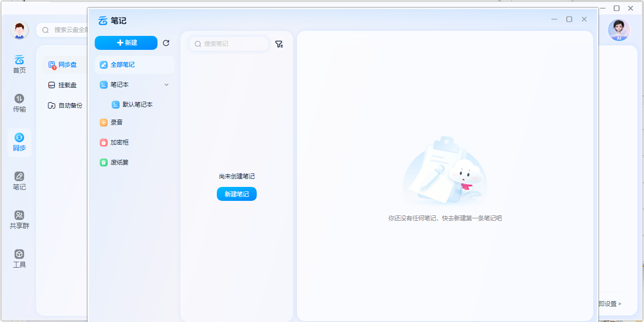Select 全部笔记 in the notes sidebar
The height and width of the screenshot is (322, 644).
pyautogui.click(x=135, y=65)
